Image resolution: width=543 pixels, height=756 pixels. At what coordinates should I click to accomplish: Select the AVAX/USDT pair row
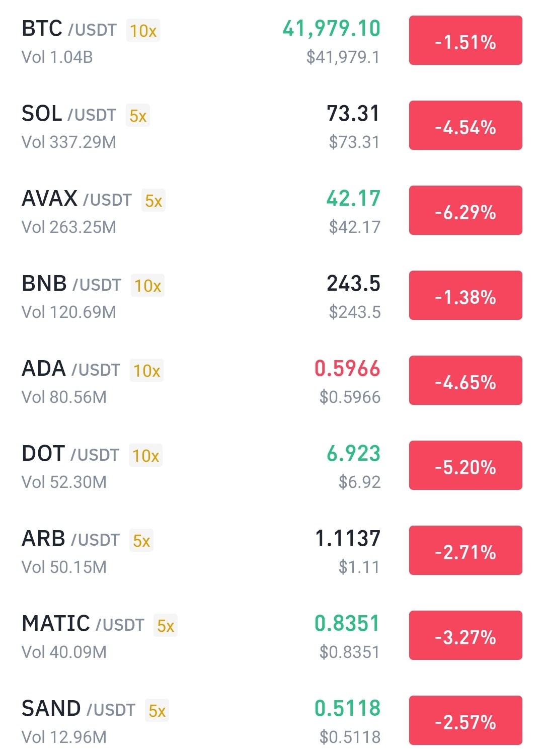coord(76,200)
